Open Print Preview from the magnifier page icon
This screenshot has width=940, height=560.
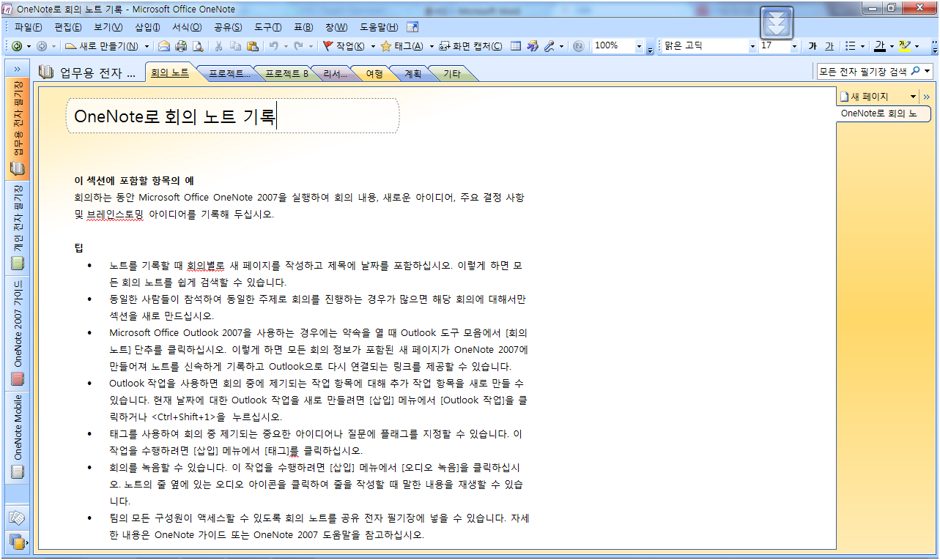(197, 46)
